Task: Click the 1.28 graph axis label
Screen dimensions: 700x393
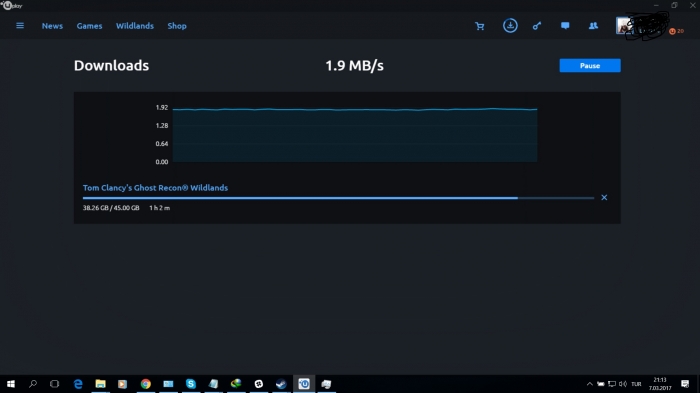Action: click(162, 125)
